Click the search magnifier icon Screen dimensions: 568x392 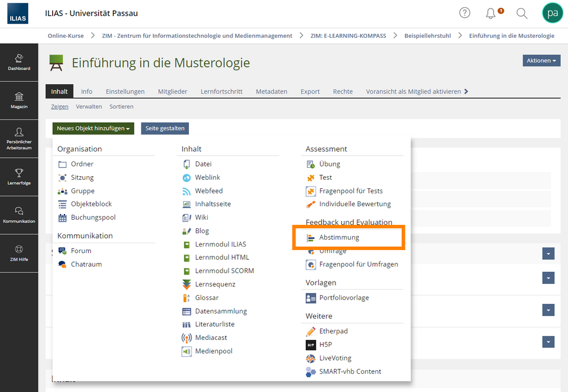[522, 13]
